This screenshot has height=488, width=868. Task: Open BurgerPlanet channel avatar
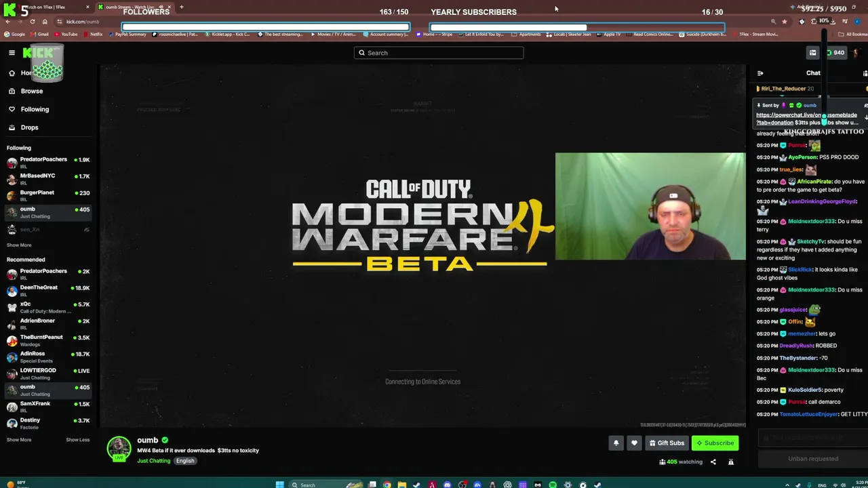(12, 196)
